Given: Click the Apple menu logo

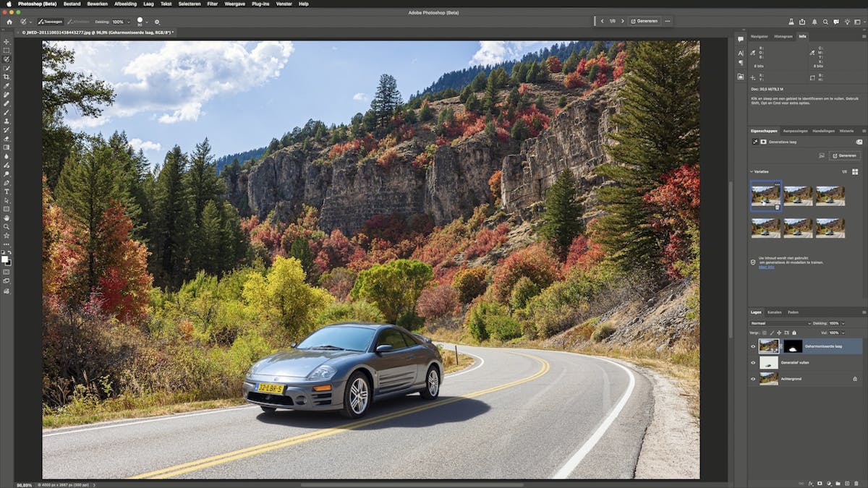Looking at the screenshot, I should [x=8, y=4].
